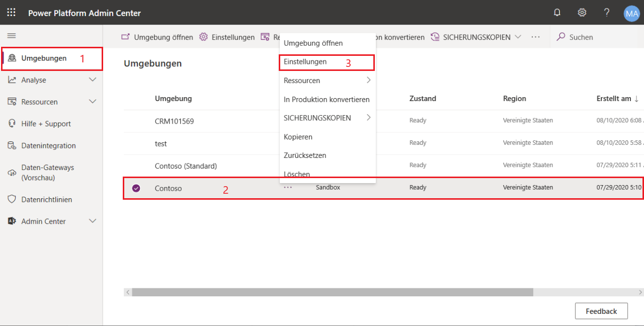Choose Löschen in the context menu
This screenshot has height=326, width=644.
(x=328, y=174)
